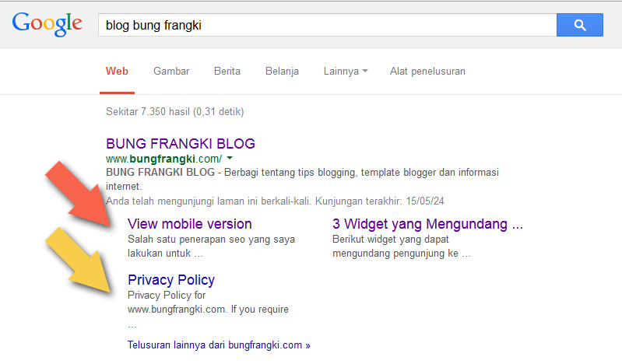Open the 3 Widget yang Mengundang sitelink

(427, 224)
